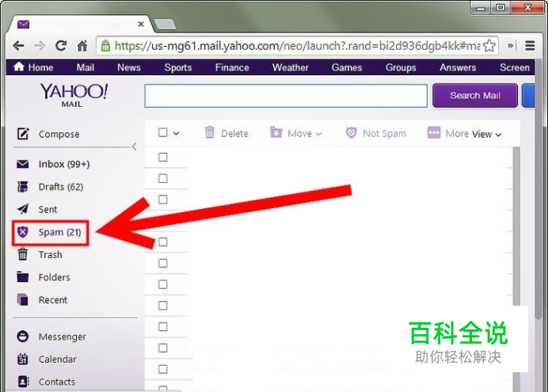Click the message list vertical scrollbar
This screenshot has height=392, width=548.
(516, 227)
